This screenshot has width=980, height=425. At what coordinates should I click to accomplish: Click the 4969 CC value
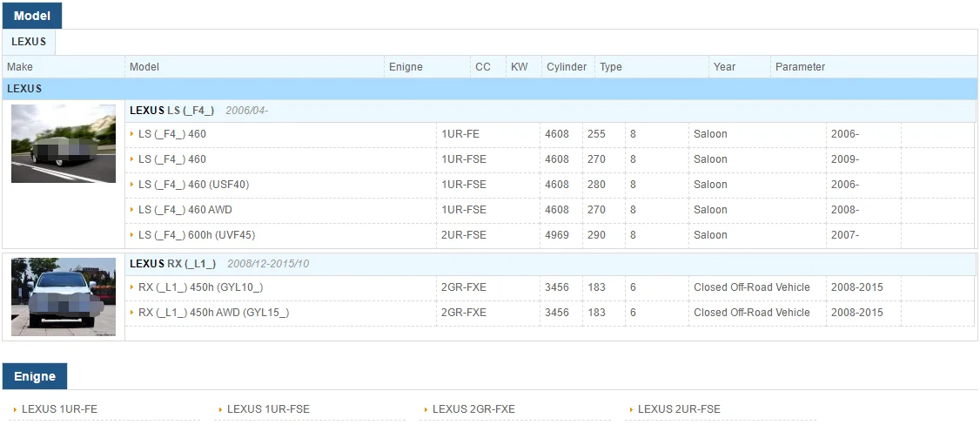(x=557, y=235)
